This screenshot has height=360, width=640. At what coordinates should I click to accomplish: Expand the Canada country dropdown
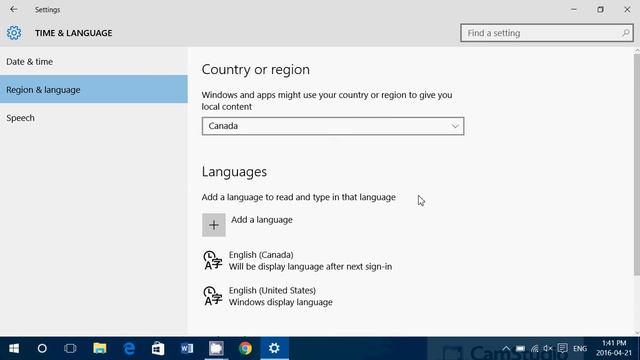pyautogui.click(x=333, y=126)
